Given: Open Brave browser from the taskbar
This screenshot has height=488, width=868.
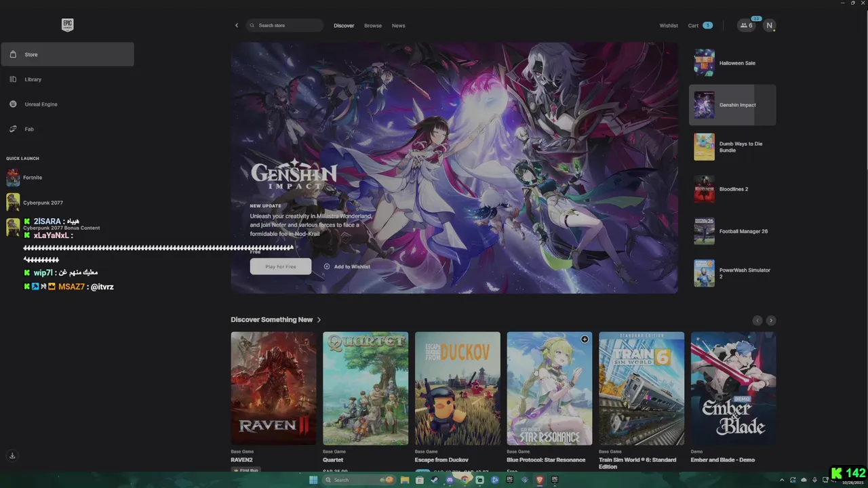Looking at the screenshot, I should 540,480.
